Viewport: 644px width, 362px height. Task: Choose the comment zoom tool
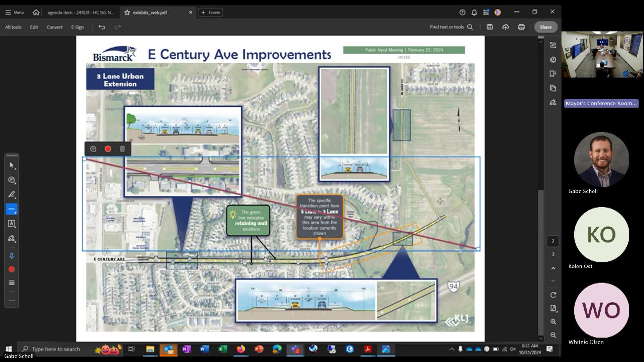(12, 180)
